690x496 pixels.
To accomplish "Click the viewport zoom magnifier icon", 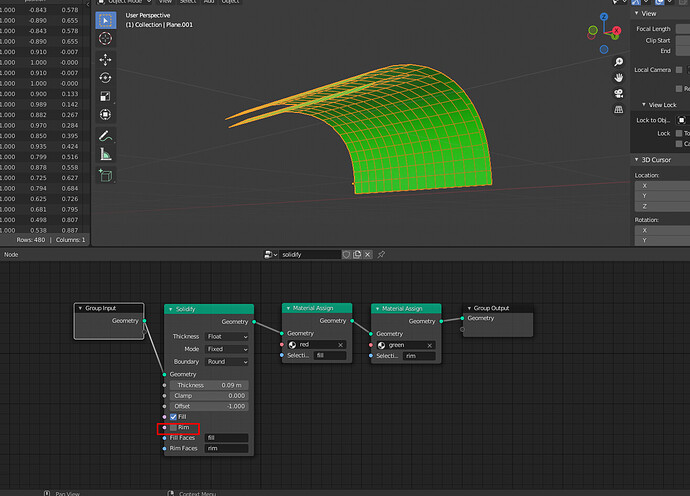I will coord(619,62).
